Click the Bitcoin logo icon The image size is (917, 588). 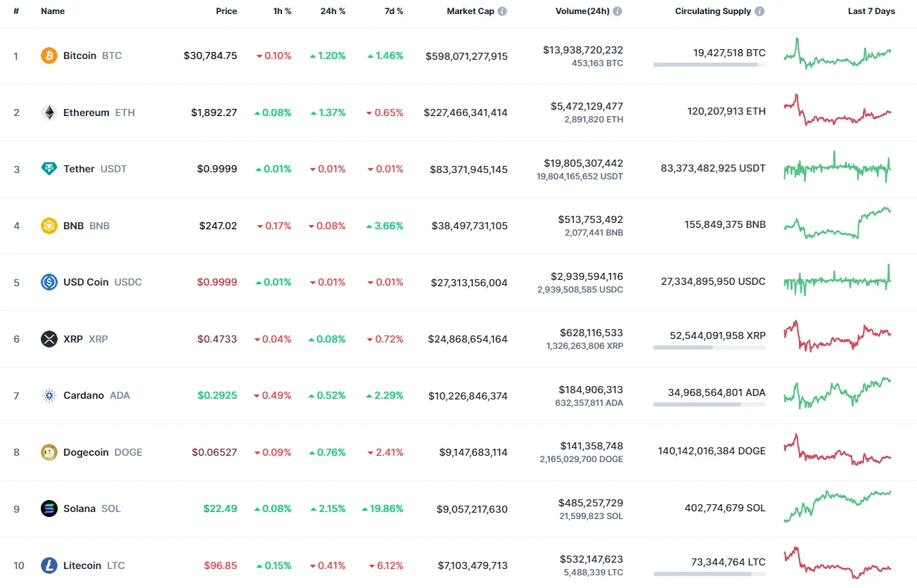[48, 56]
